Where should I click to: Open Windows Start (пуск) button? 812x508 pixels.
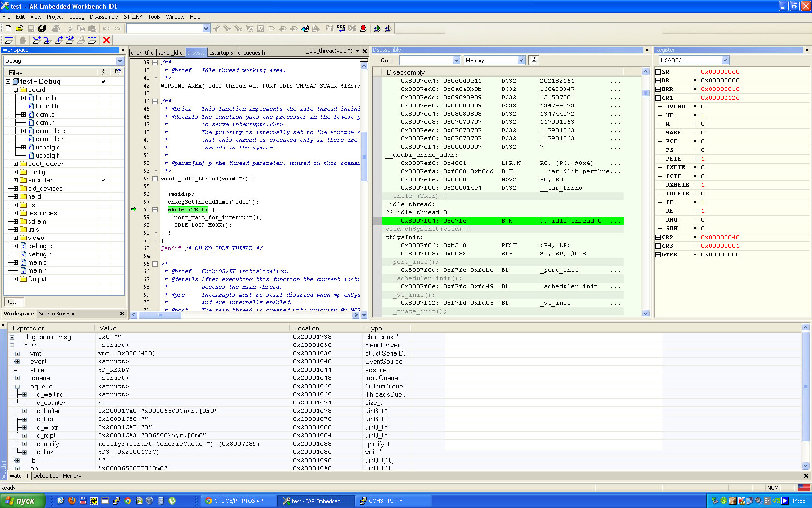(x=23, y=501)
